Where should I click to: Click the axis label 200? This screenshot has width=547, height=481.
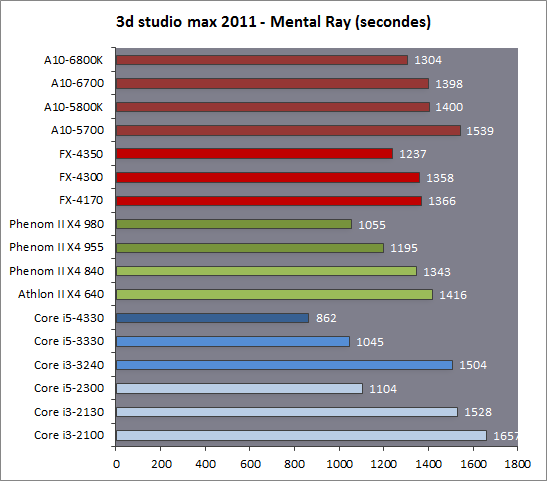click(162, 464)
